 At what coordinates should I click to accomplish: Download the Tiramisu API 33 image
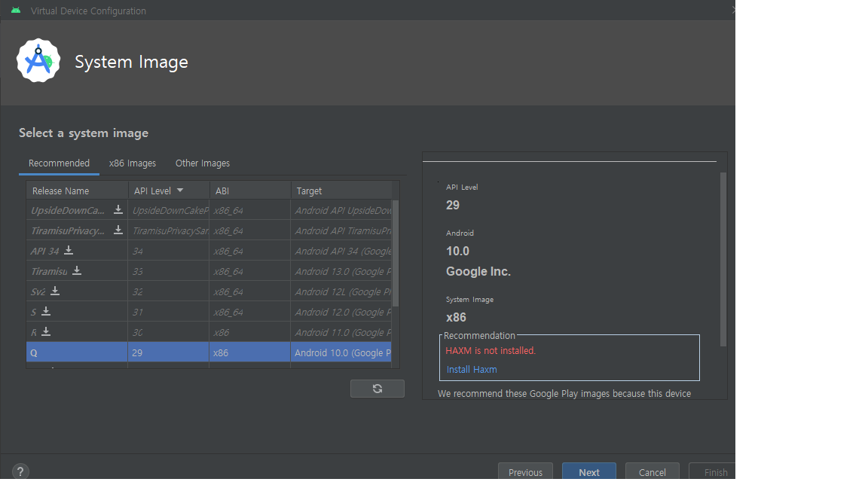point(77,270)
